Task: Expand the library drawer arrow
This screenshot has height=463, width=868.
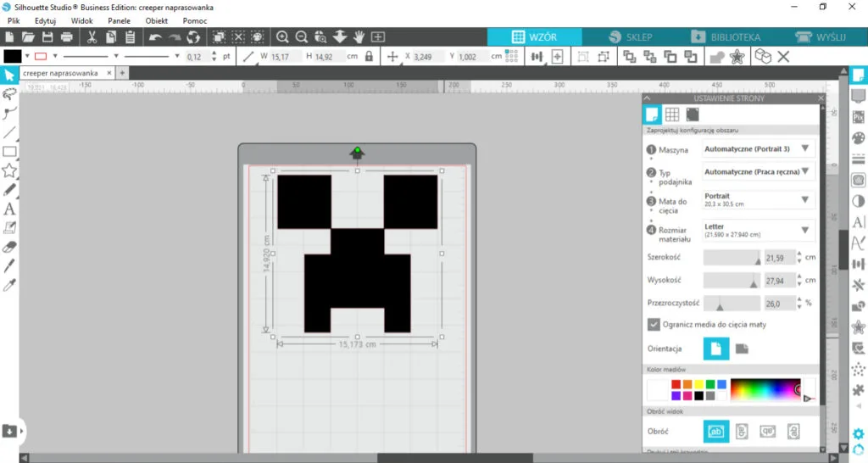Action: (22, 431)
